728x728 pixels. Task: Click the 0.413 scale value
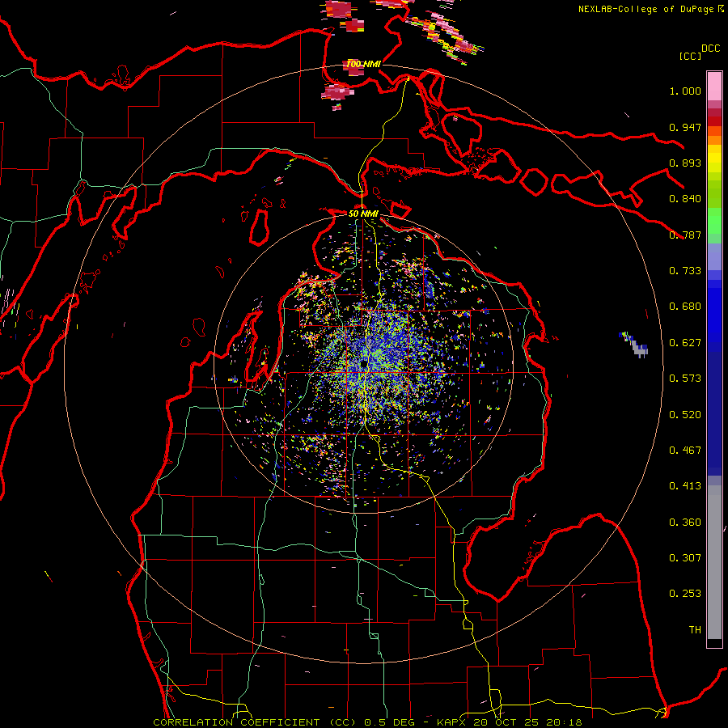(x=685, y=486)
